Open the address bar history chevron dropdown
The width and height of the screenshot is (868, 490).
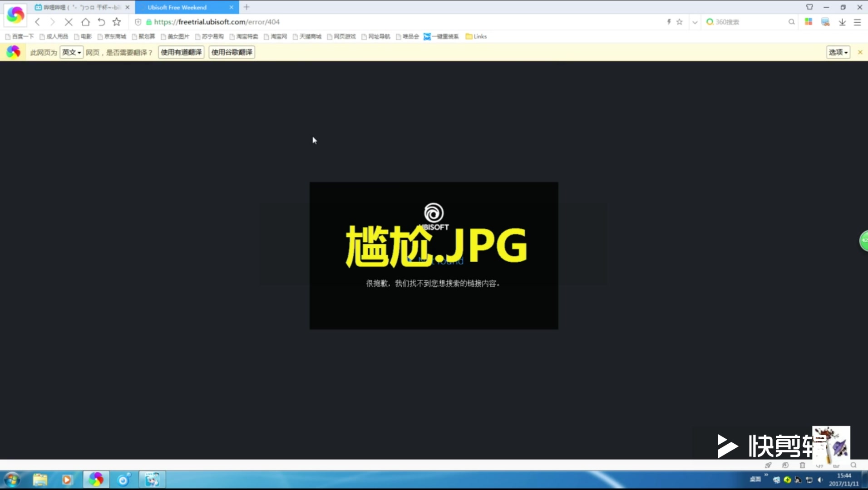click(x=694, y=22)
